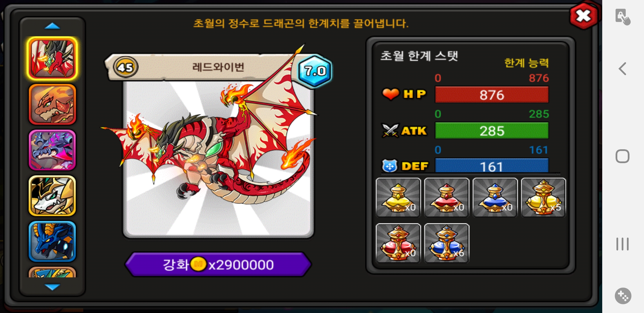
Task: Open the gamepad icon in side bar
Action: pos(623,296)
